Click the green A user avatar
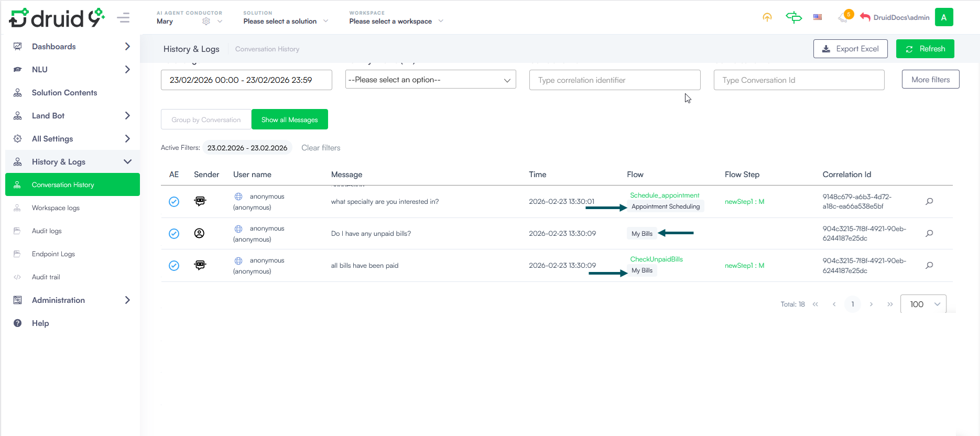The image size is (980, 436). [x=943, y=17]
